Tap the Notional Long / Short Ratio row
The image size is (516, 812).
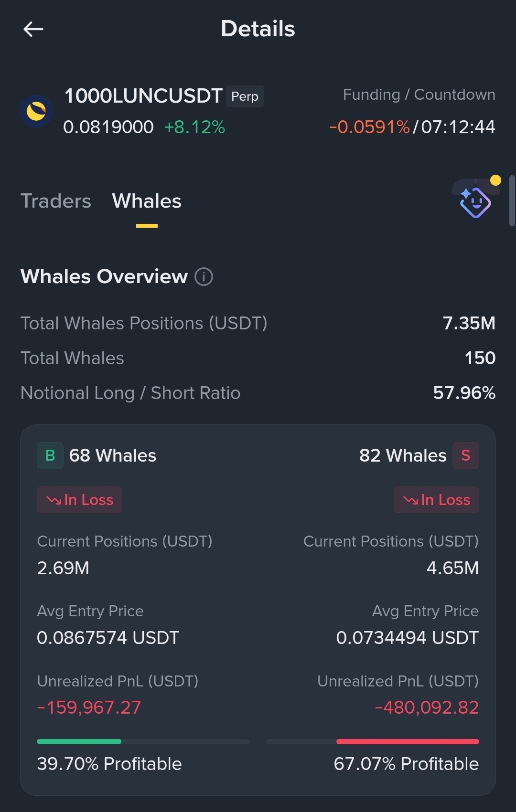click(258, 393)
